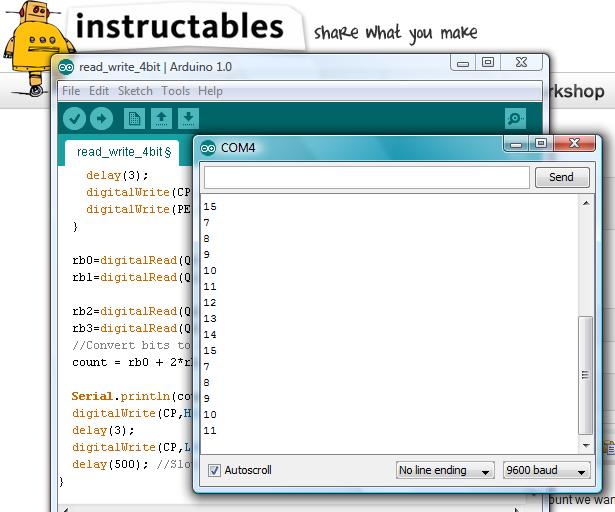
Task: Open the Edit menu
Action: tap(99, 91)
